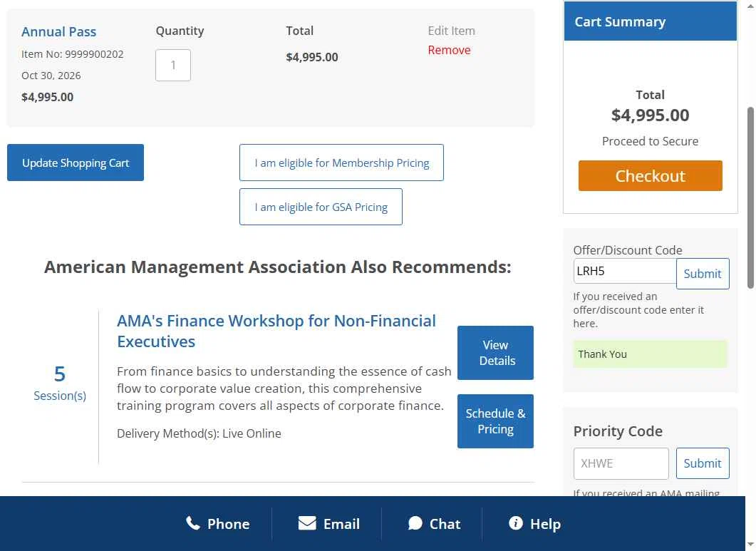Click the Update Shopping Cart button
Image resolution: width=756 pixels, height=551 pixels.
(76, 163)
